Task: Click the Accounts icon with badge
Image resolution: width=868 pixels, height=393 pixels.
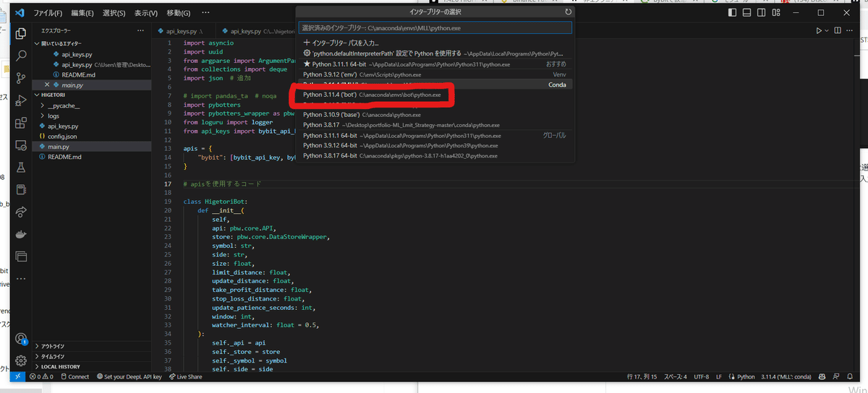Action: coord(21,339)
